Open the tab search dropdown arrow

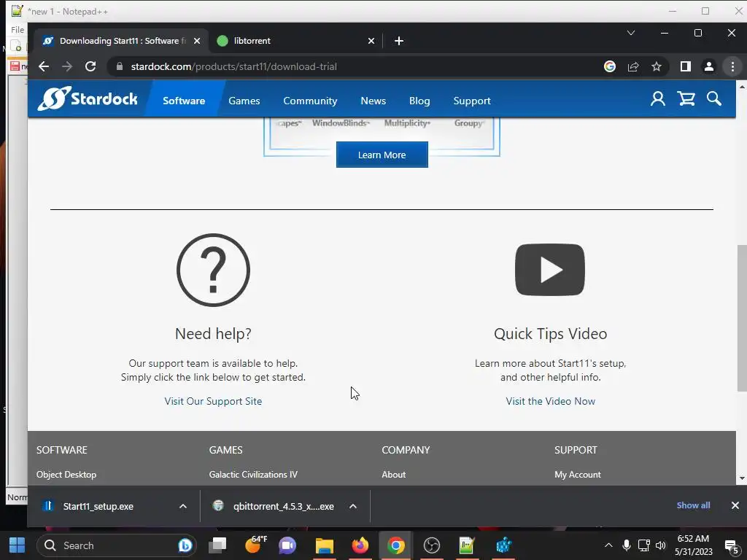click(631, 33)
